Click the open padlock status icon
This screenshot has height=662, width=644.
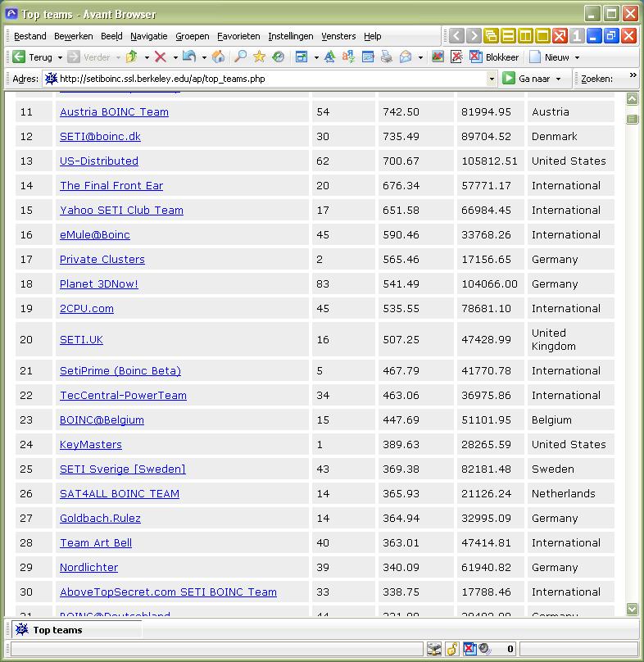click(x=452, y=649)
